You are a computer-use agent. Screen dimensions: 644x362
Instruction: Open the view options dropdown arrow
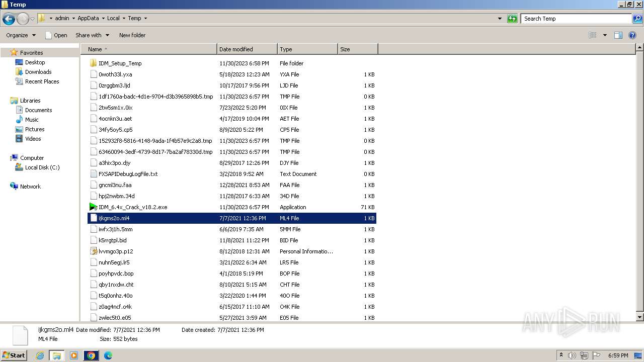pos(605,35)
